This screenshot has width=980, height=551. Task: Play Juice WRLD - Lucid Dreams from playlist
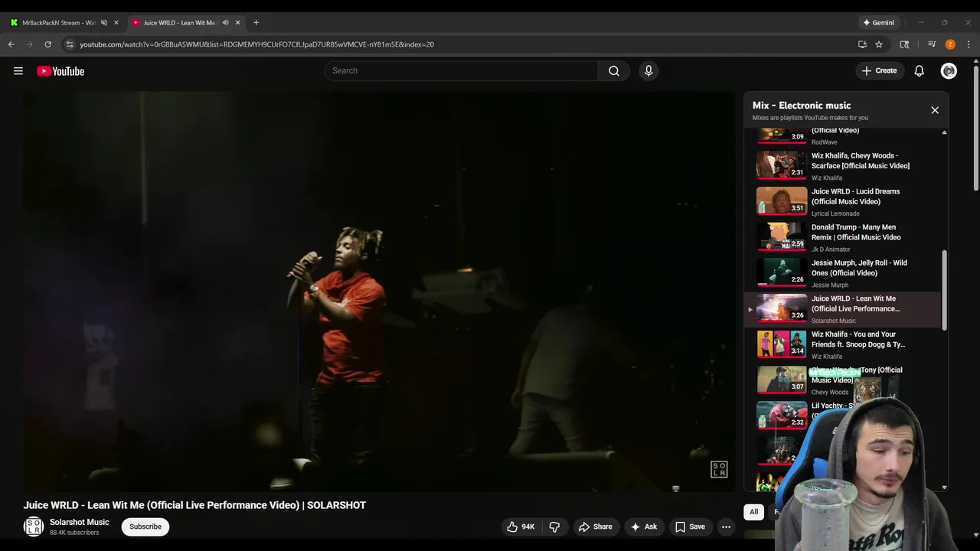click(x=843, y=201)
